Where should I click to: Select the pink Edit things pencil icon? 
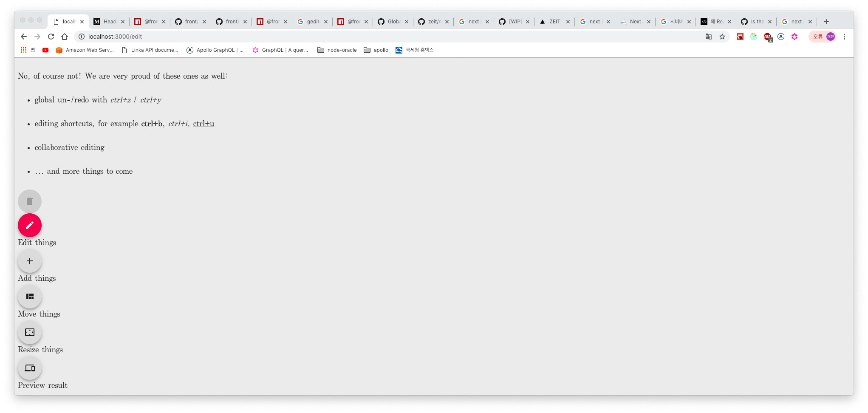[29, 225]
